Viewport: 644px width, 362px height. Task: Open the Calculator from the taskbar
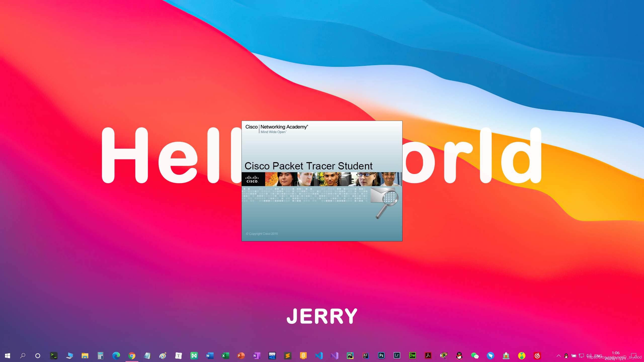click(x=100, y=355)
